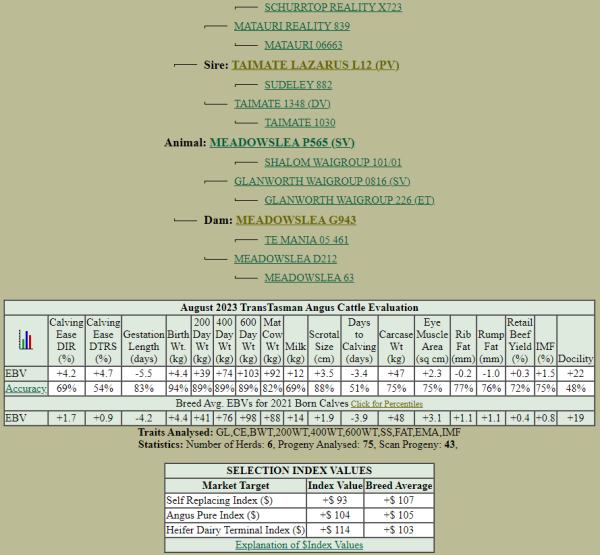600x555 pixels.
Task: Select the Scrotal Size column header
Action: pos(324,341)
